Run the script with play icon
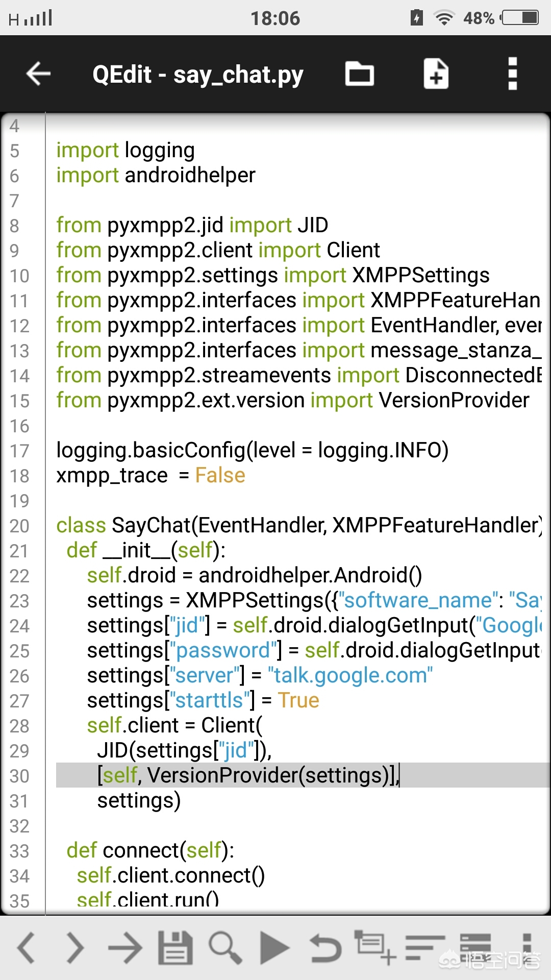The height and width of the screenshot is (980, 551). click(274, 948)
